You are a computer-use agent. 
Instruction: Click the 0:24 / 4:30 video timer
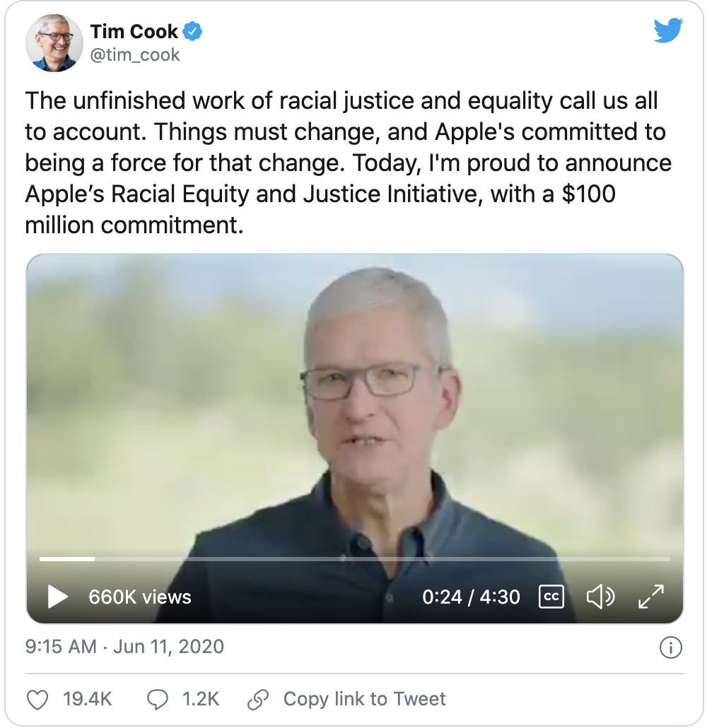tap(471, 597)
